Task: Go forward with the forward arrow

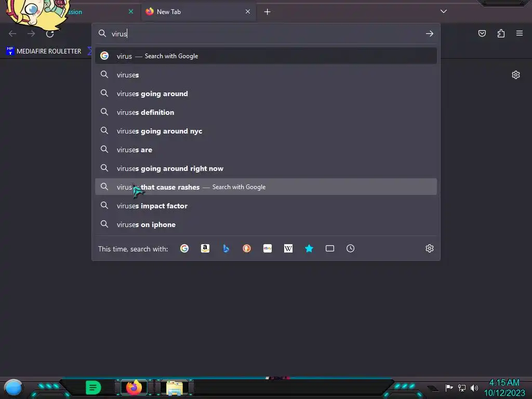Action: (31, 34)
